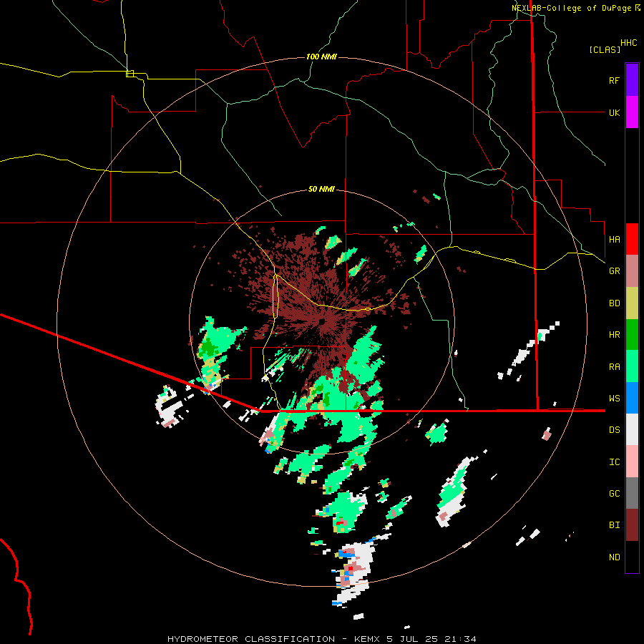Screen dimensions: 644x644
Task: Click the 'KEMX' radar station identifier
Action: [x=367, y=639]
